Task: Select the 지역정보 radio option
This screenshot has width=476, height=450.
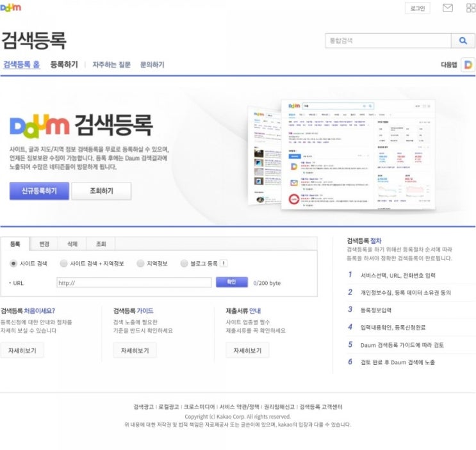Action: (140, 264)
